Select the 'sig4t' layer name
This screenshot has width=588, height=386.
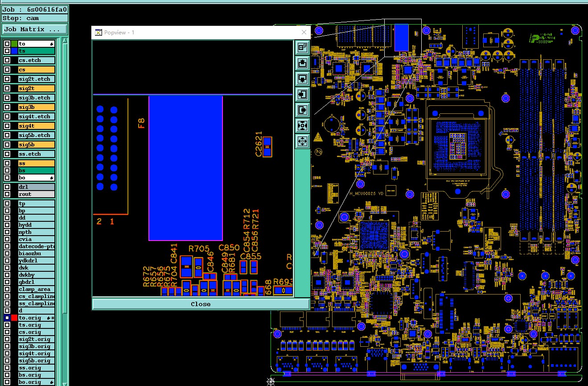click(37, 126)
